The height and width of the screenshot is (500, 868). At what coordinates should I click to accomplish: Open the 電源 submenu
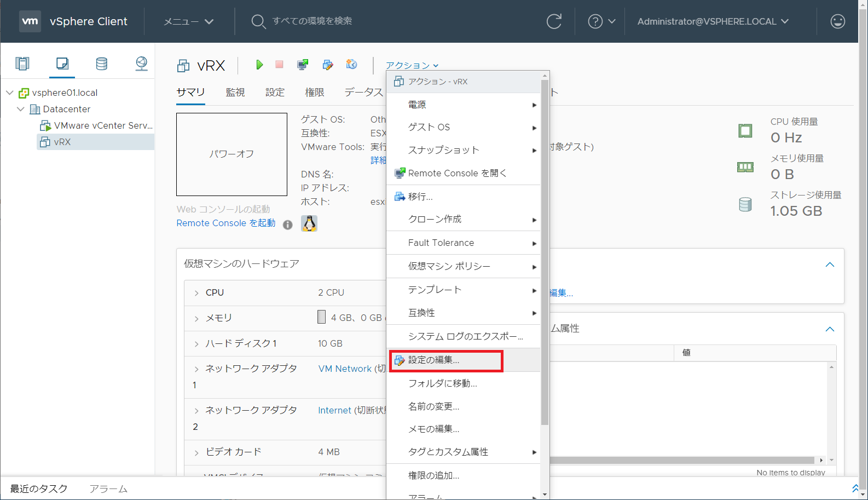463,105
